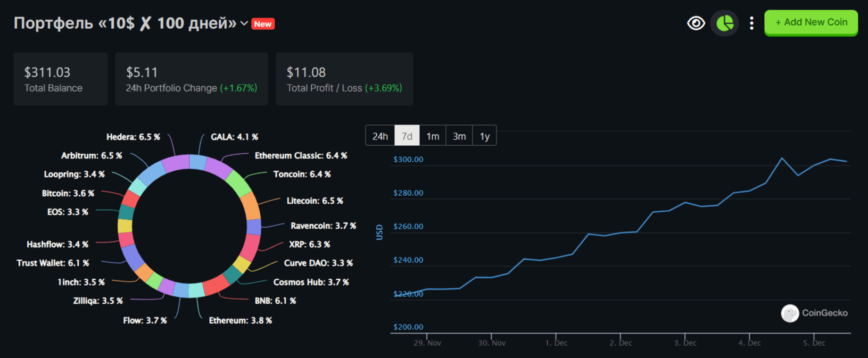Click the CoinGecko logo on chart
This screenshot has width=868, height=358.
[x=814, y=313]
